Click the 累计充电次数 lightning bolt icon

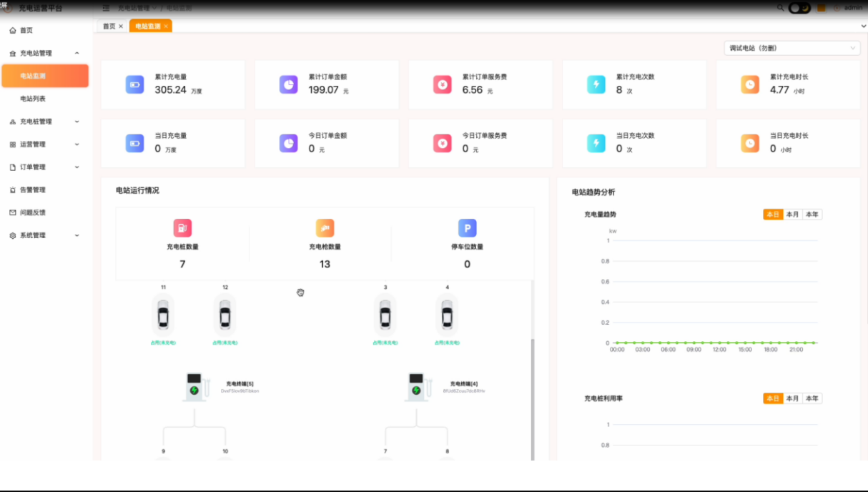click(596, 84)
